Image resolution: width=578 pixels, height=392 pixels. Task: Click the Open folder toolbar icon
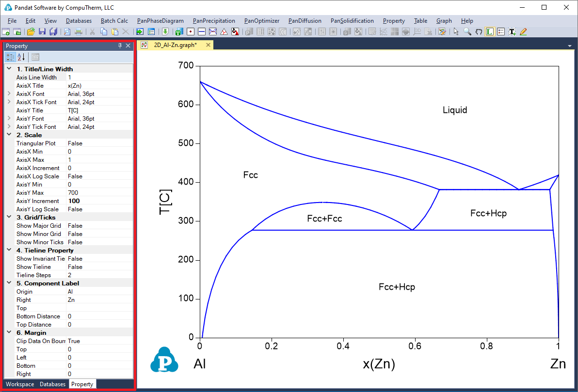31,32
